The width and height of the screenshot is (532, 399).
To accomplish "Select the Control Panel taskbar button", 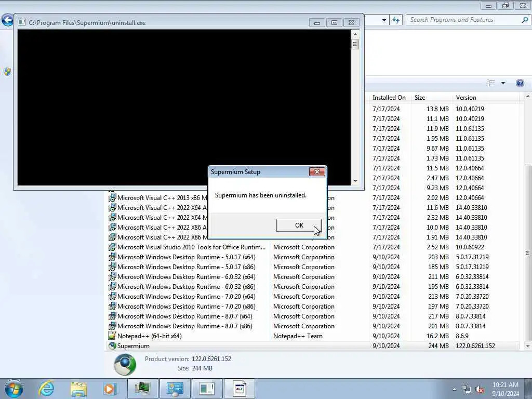I will (x=175, y=389).
